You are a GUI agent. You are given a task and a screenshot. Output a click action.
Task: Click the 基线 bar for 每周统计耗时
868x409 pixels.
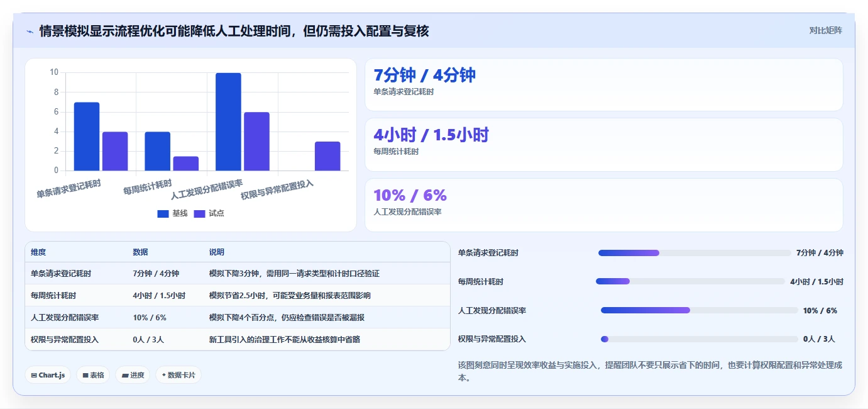click(x=157, y=151)
